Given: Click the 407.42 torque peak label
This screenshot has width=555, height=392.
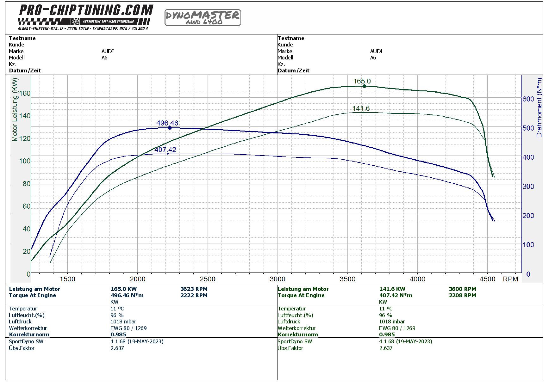Looking at the screenshot, I should [x=165, y=150].
